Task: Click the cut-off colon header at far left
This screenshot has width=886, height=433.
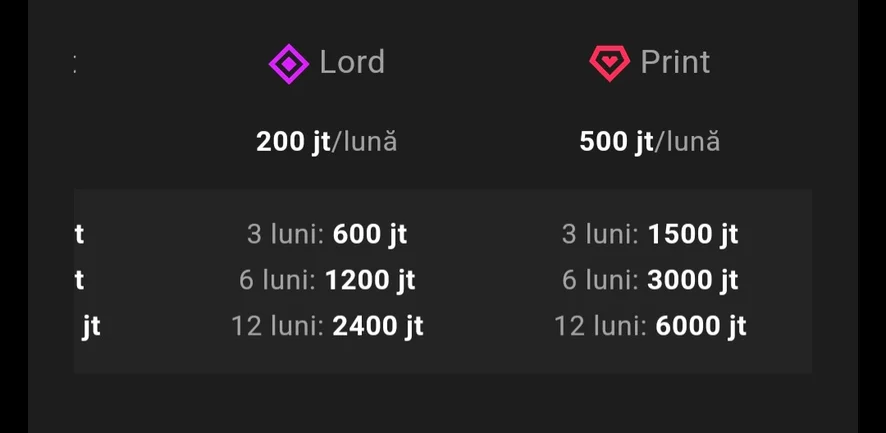Action: (76, 64)
